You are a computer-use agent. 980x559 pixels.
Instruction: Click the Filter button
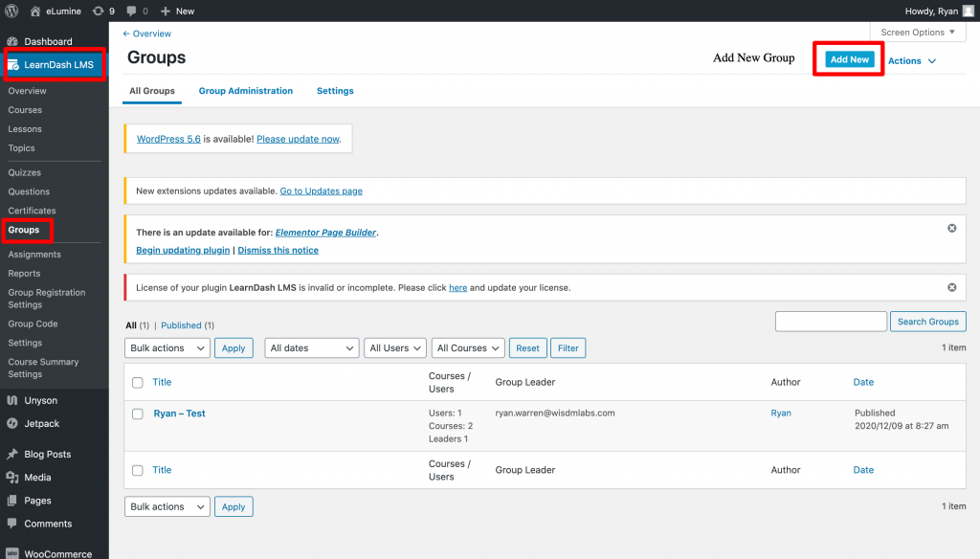click(568, 347)
